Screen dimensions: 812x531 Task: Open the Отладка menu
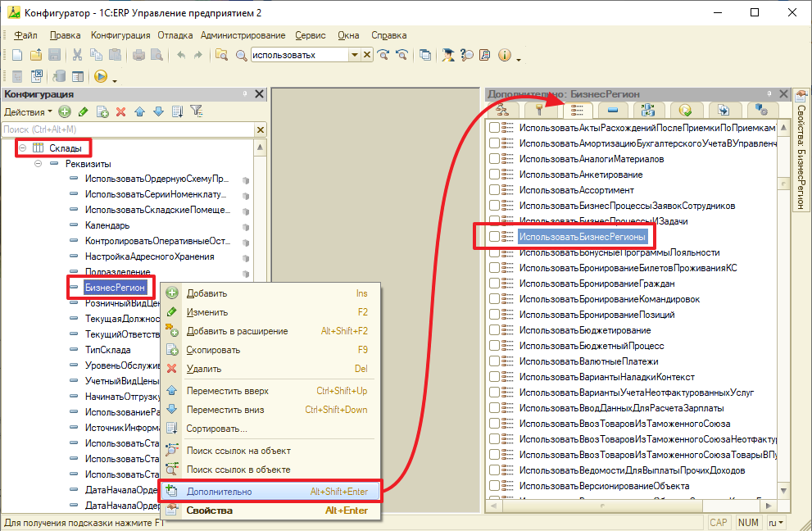(x=175, y=35)
